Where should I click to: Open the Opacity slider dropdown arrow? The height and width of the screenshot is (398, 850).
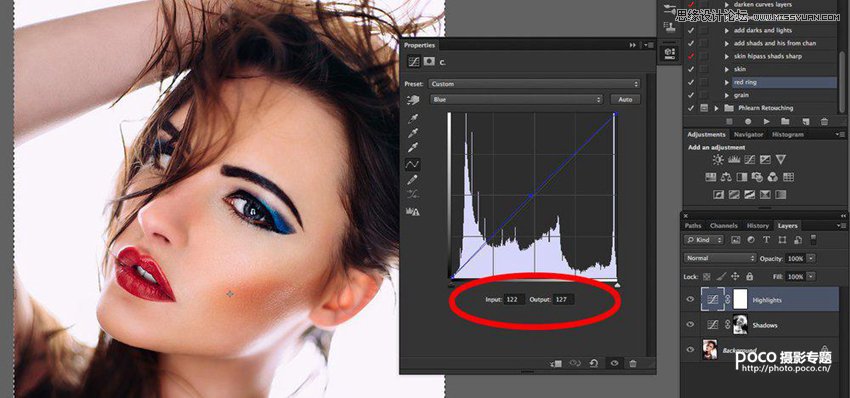click(x=810, y=259)
